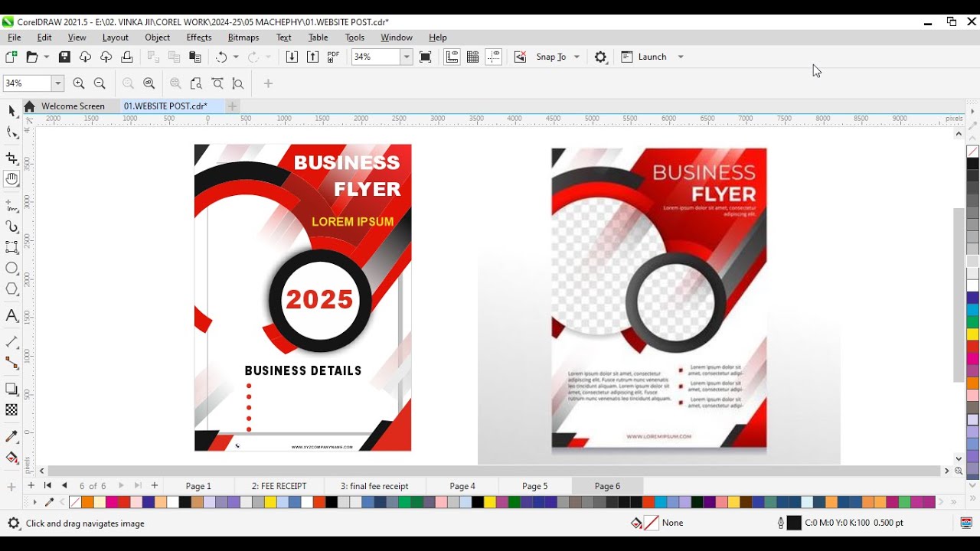
Task: Open the zoom level dropdown in standard toolbar
Action: [x=407, y=57]
